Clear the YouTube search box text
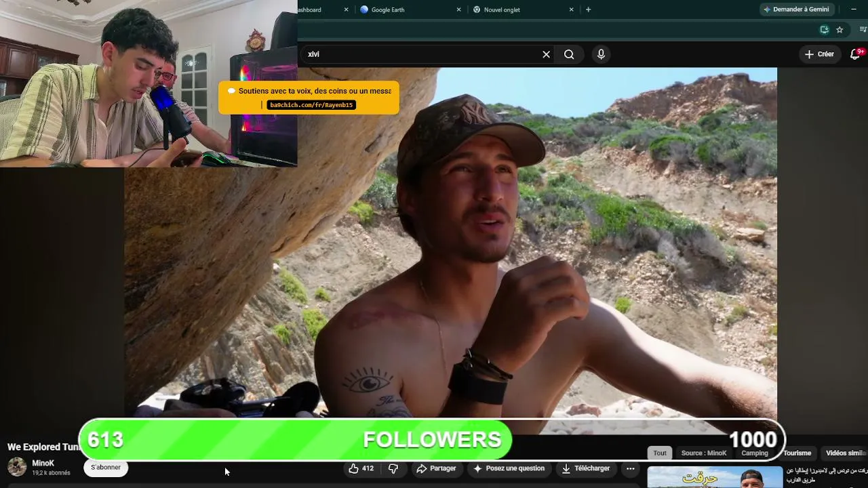868x488 pixels. point(546,54)
